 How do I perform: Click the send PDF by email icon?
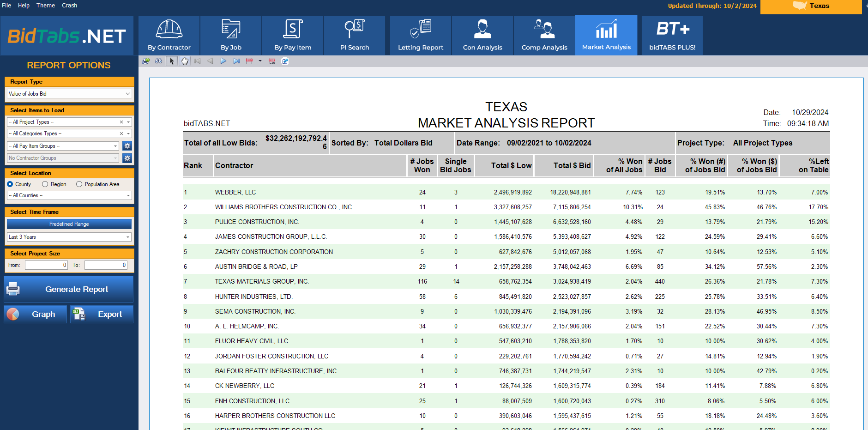(272, 61)
